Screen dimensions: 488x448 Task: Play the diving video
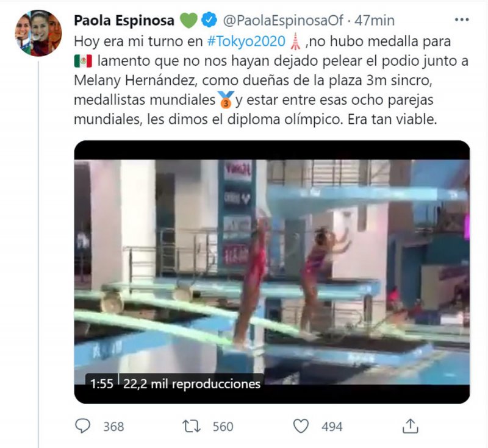click(x=271, y=272)
